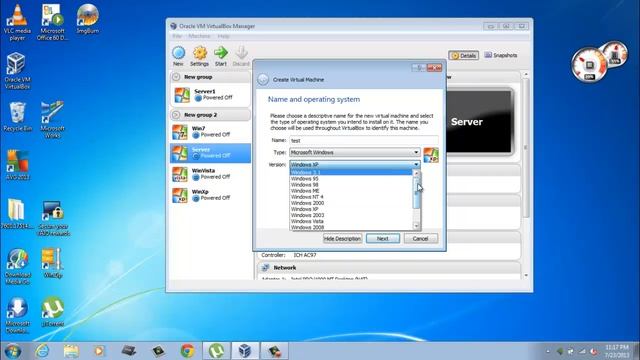The height and width of the screenshot is (360, 640).
Task: Click the Server preview thumbnail
Action: click(x=478, y=122)
